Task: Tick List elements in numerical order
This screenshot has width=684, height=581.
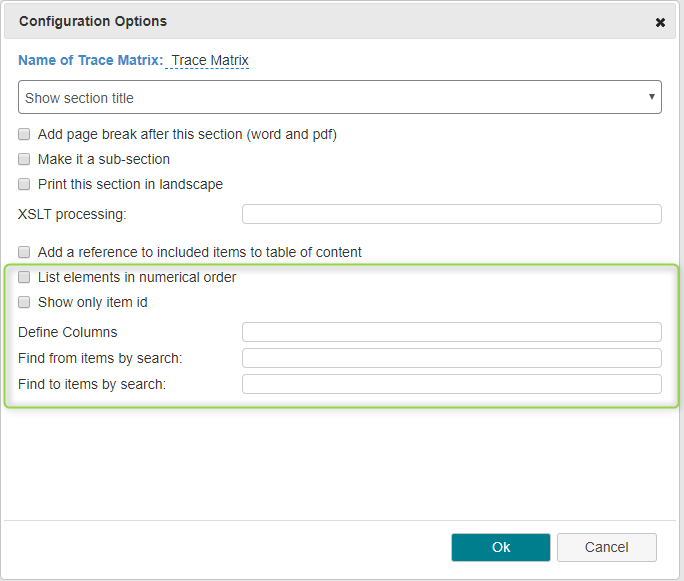Action: click(24, 277)
